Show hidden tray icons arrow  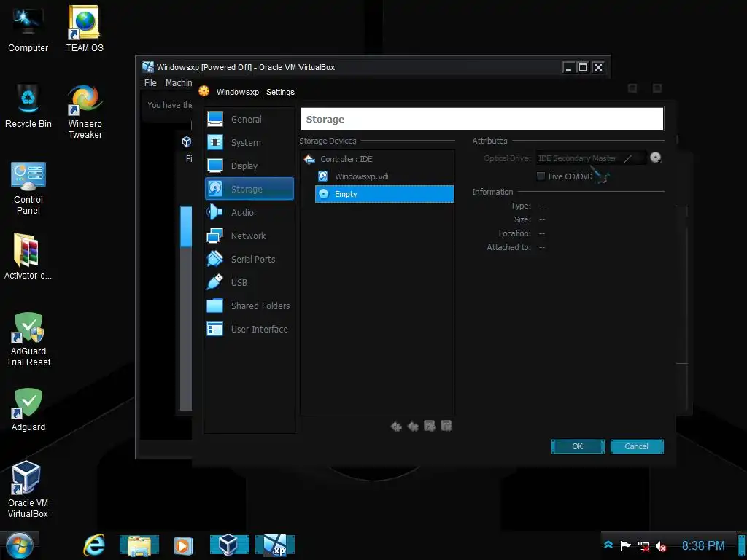tap(608, 545)
